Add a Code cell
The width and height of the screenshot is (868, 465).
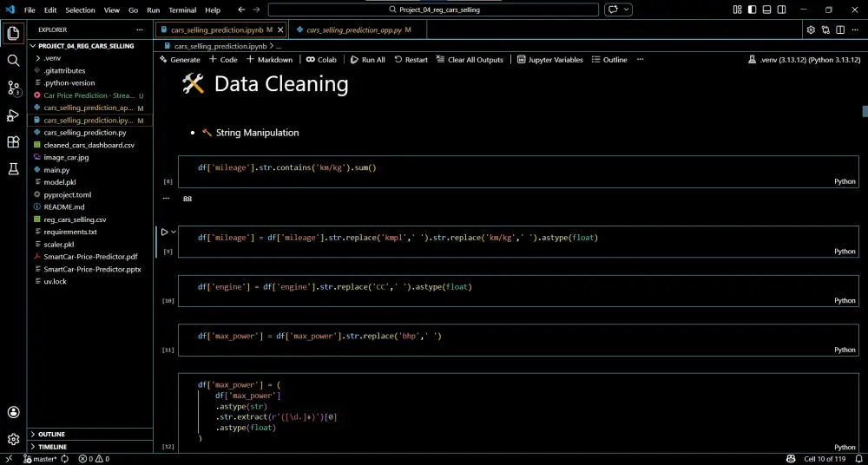[223, 60]
